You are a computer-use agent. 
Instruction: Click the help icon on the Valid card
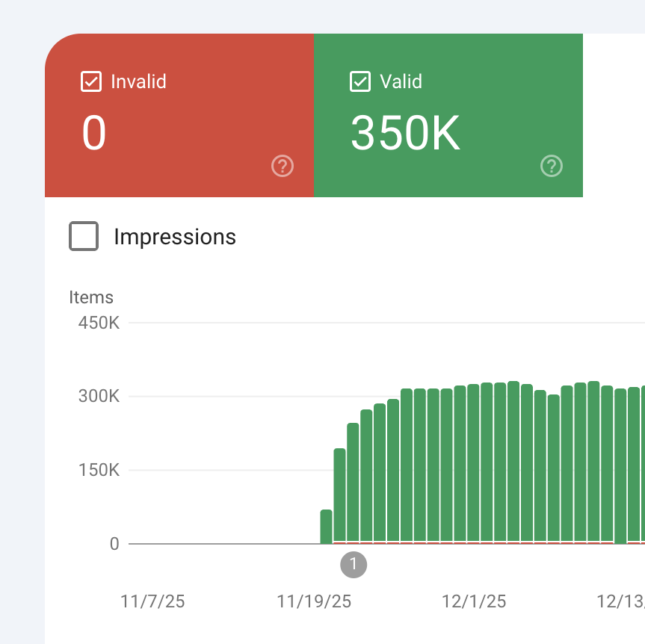point(552,166)
